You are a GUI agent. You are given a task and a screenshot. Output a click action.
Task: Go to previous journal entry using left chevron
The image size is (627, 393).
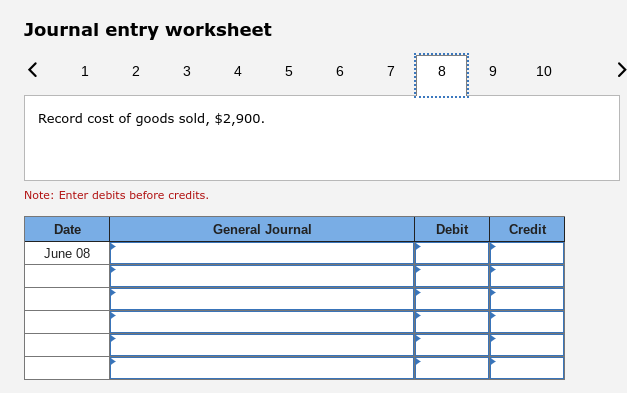(x=33, y=70)
